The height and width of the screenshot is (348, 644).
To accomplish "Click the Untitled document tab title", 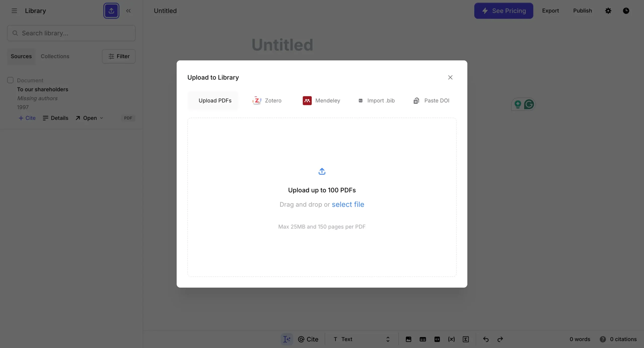I will pos(165,11).
